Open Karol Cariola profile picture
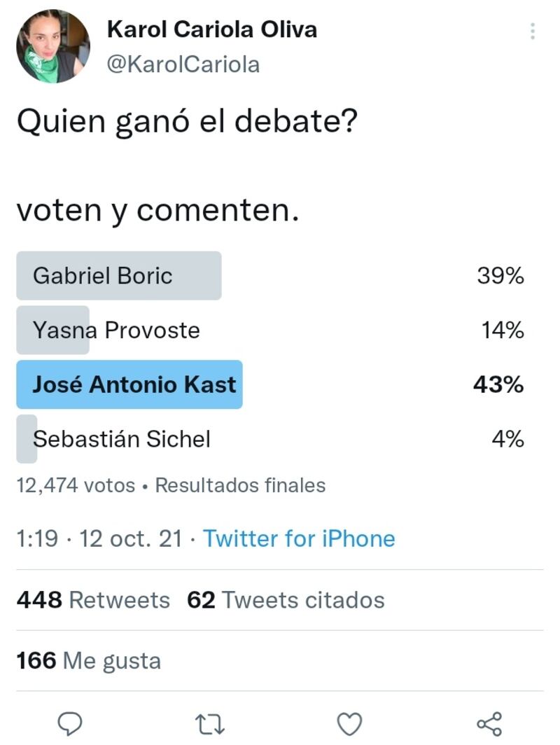This screenshot has height=745, width=560. [x=52, y=46]
